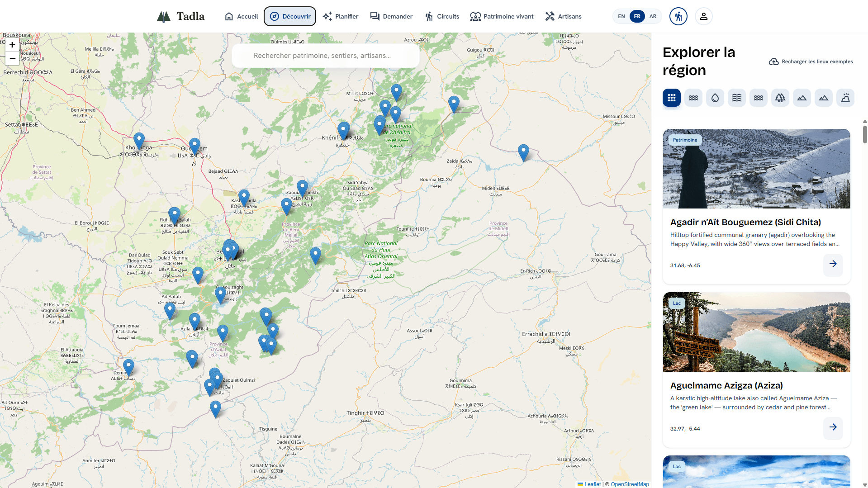Open Agadir n'Aït Bouguemez card arrow
This screenshot has height=488, width=868.
[833, 264]
